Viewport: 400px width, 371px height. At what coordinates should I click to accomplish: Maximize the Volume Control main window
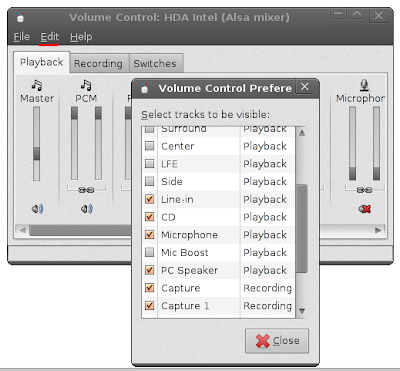click(x=357, y=14)
